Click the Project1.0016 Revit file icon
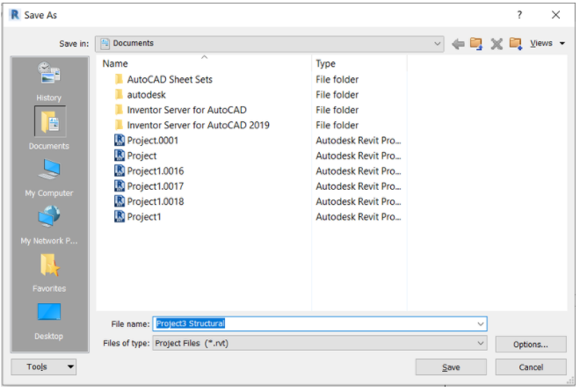This screenshot has width=580, height=392. pos(120,171)
